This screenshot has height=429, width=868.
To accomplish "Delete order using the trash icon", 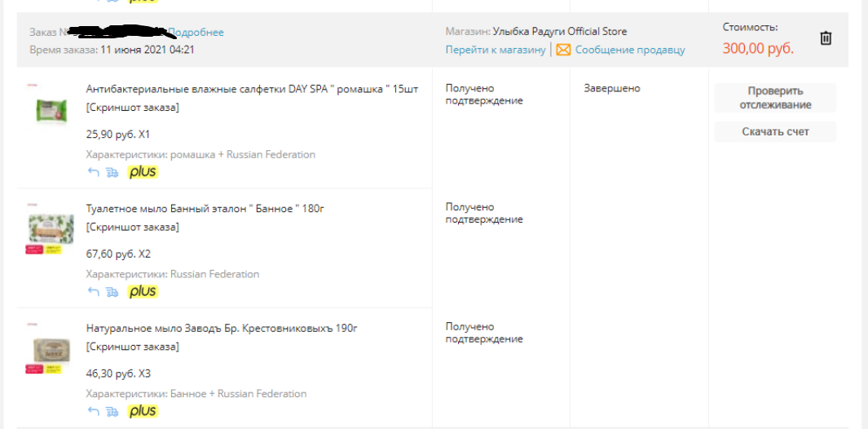I will click(x=826, y=38).
